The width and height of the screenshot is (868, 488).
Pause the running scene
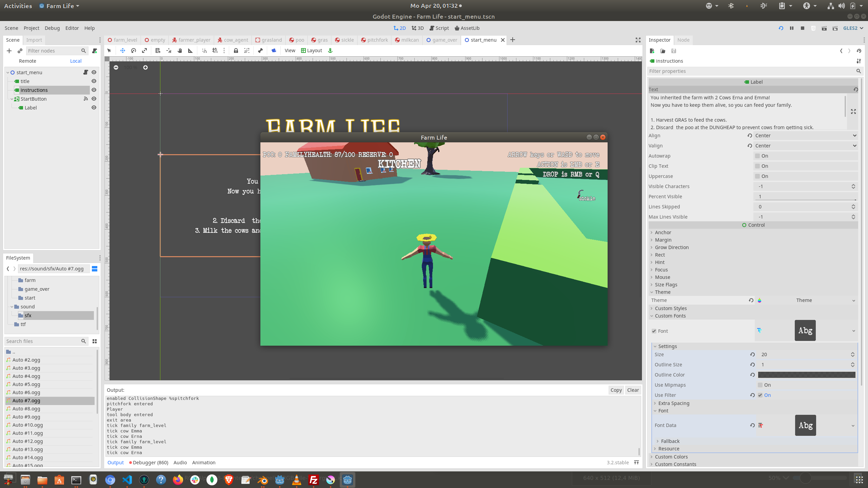(791, 28)
